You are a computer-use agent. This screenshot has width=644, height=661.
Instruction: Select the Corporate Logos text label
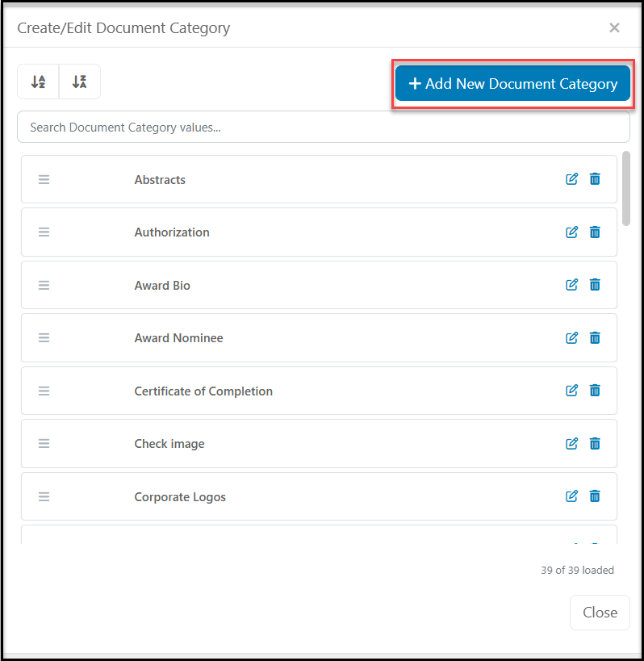pyautogui.click(x=180, y=497)
